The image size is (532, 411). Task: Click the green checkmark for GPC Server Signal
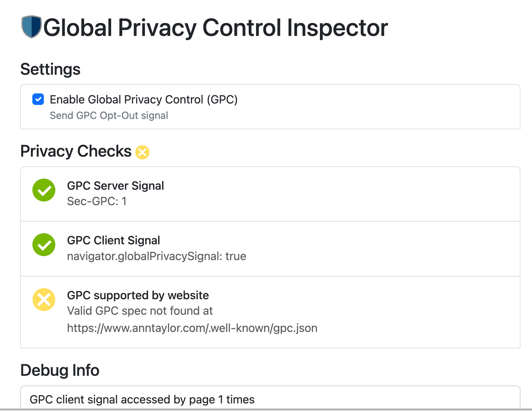click(44, 190)
